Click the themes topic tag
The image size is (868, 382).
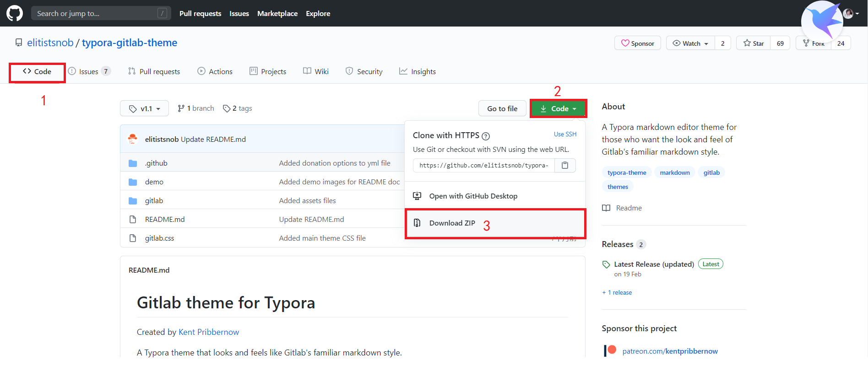pos(618,187)
